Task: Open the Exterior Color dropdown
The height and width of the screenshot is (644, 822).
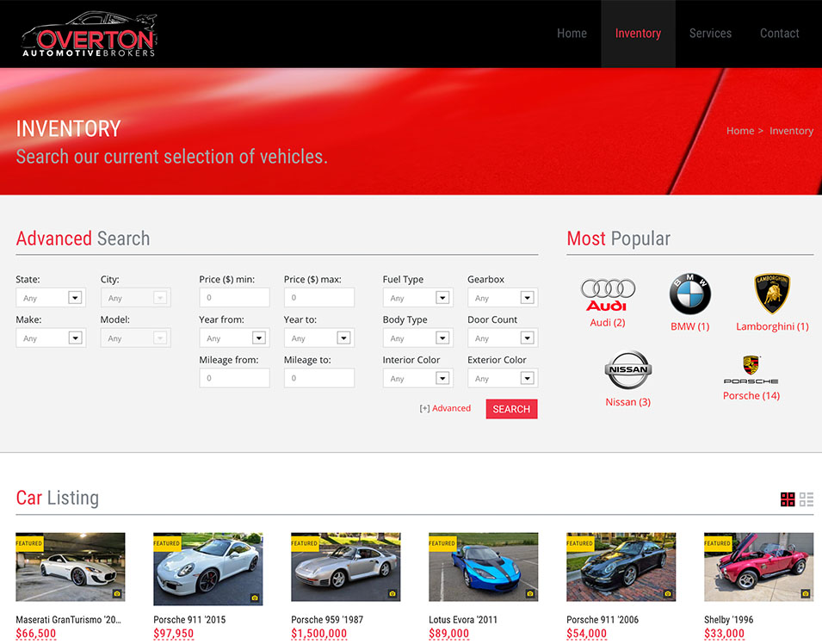Action: coord(503,378)
